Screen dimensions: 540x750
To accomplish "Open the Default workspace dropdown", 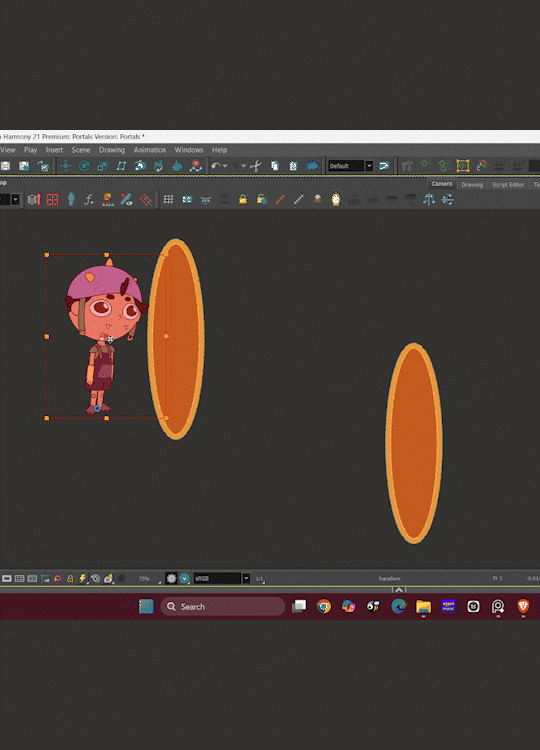I will point(350,166).
